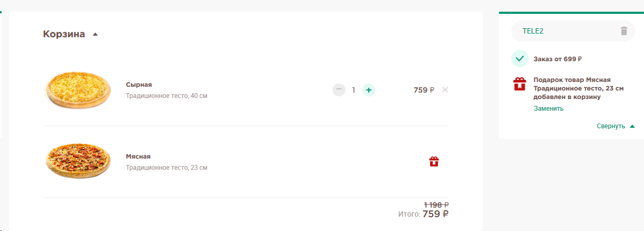Screen dimensions: 644x231
Task: Delete the TELE2 promo code with trash icon
Action: (x=624, y=31)
